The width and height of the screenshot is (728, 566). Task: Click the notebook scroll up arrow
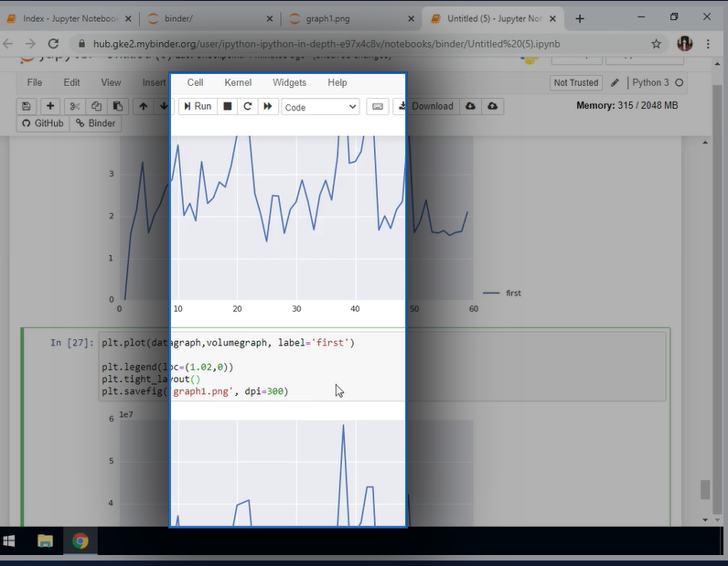(705, 143)
